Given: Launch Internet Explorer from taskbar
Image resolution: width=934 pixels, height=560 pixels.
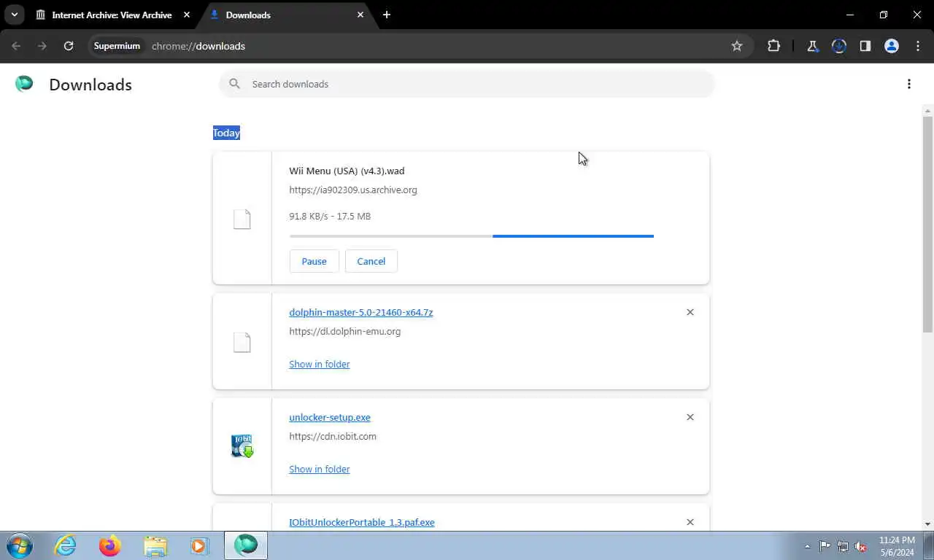Looking at the screenshot, I should [65, 545].
